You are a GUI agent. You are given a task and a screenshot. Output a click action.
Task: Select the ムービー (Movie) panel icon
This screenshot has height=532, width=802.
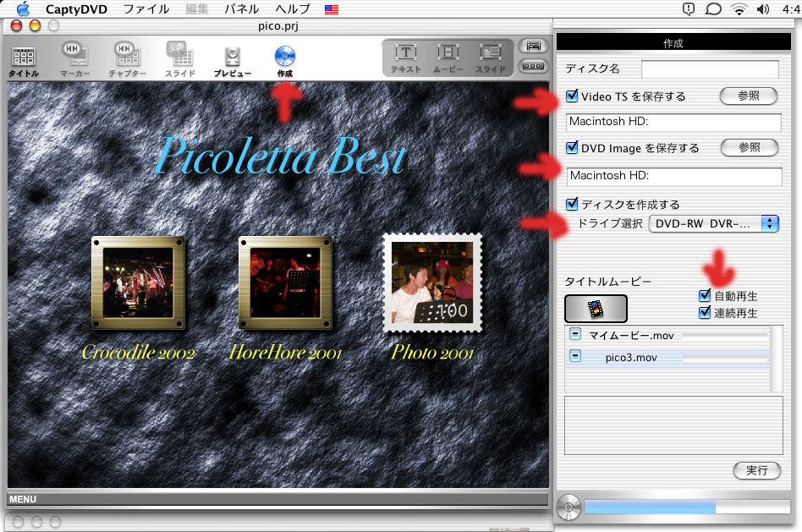[448, 56]
